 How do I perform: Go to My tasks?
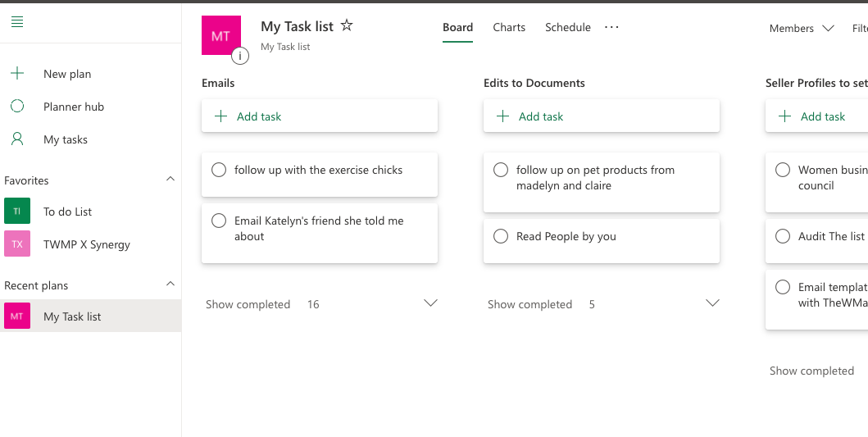66,139
